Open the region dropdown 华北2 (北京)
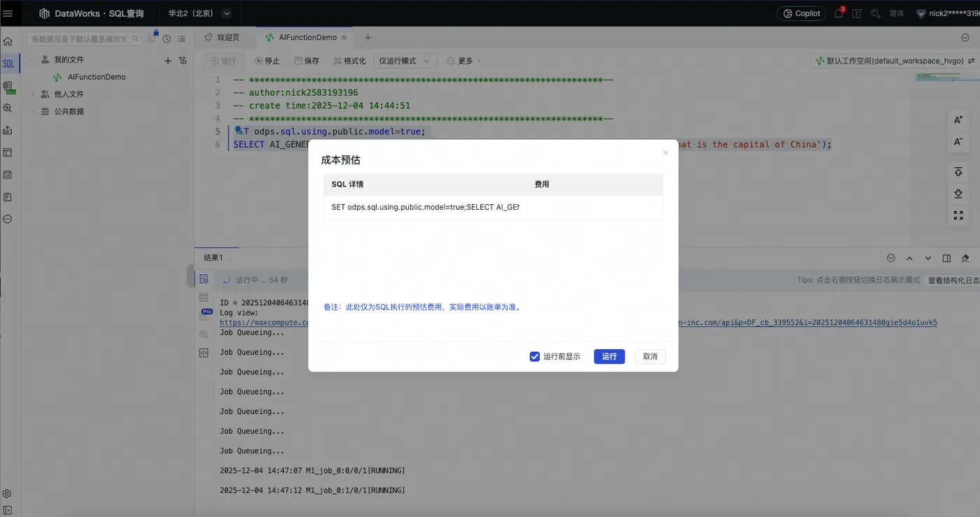 [x=199, y=13]
